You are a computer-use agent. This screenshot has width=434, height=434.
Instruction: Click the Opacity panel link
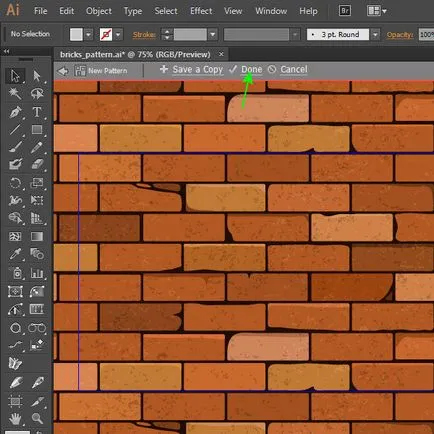click(400, 35)
